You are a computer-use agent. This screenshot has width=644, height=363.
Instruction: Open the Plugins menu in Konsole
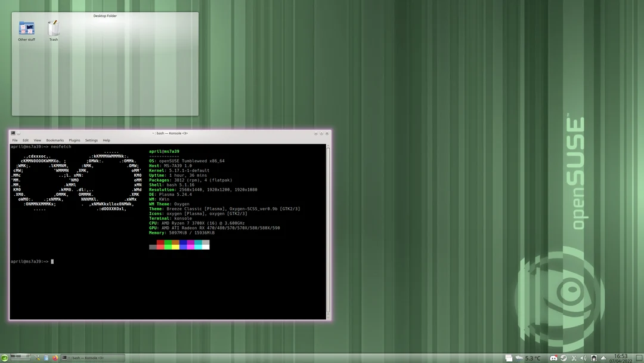tap(74, 140)
